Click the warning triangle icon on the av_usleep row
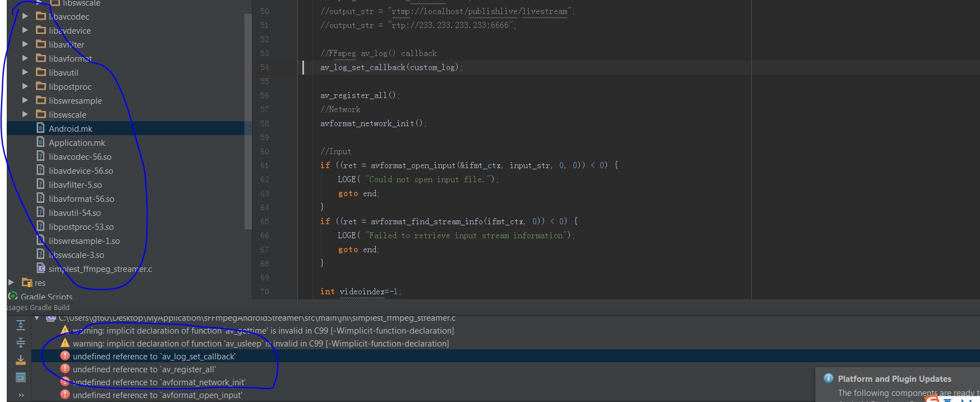This screenshot has width=980, height=402. point(65,343)
